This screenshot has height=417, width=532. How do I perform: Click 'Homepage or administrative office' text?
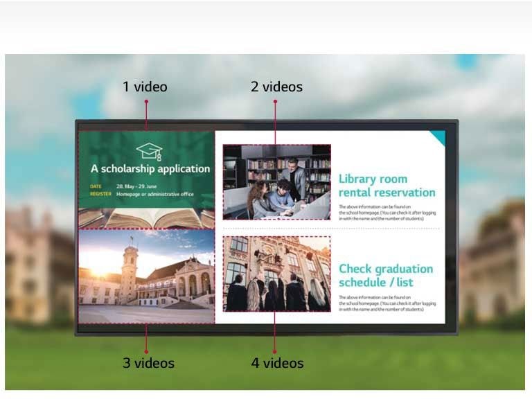coord(155,194)
